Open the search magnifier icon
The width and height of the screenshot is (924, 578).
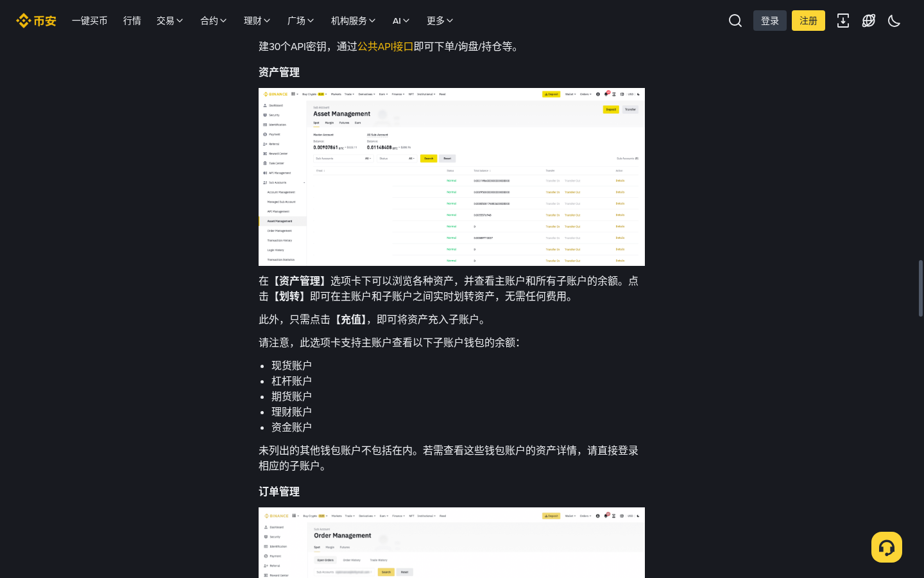point(735,21)
